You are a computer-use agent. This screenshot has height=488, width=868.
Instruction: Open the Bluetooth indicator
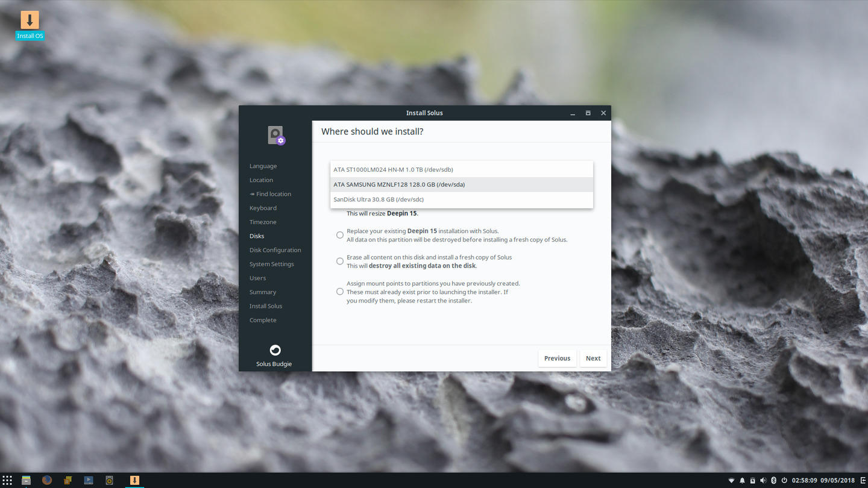[773, 480]
